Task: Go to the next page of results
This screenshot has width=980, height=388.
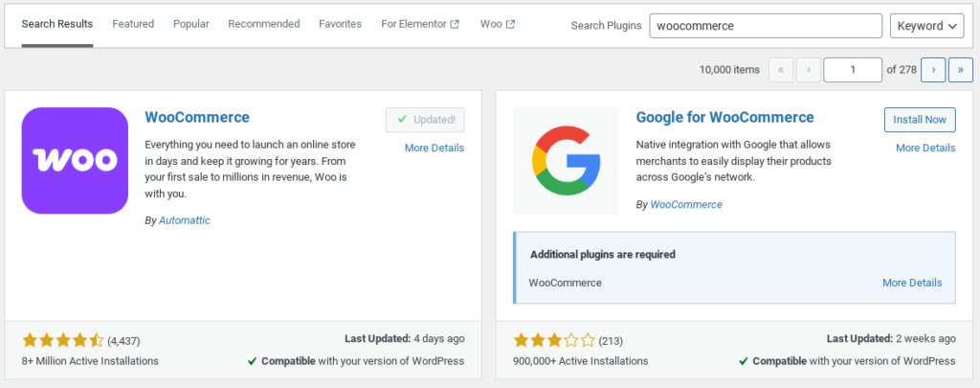Action: click(933, 70)
